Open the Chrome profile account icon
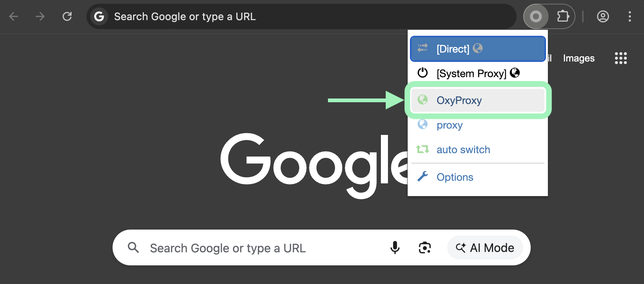 pos(603,16)
